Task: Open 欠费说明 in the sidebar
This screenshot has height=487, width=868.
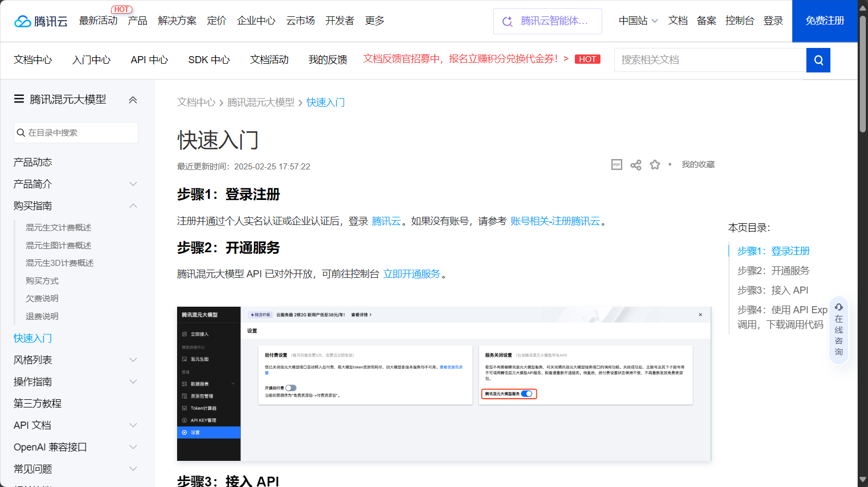Action: [42, 299]
